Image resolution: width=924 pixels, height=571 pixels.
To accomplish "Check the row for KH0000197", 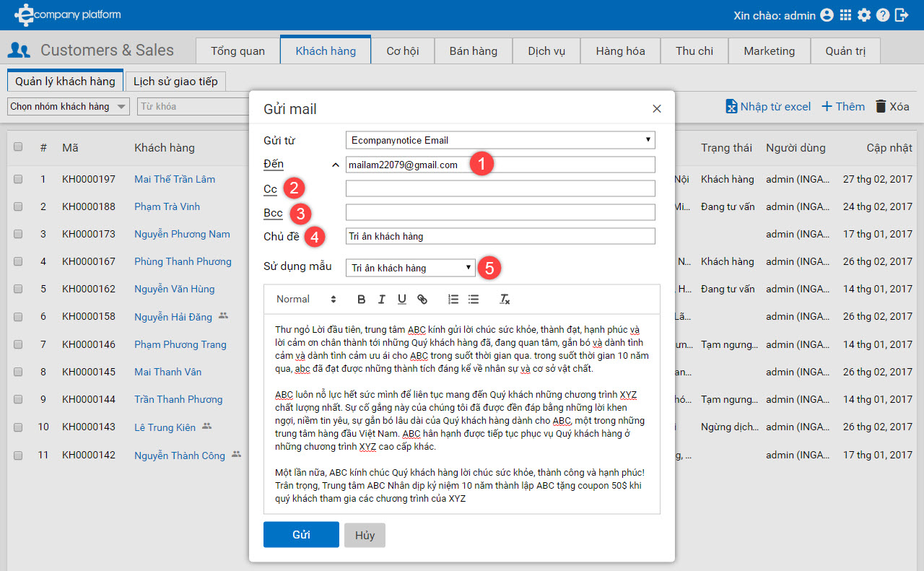I will (18, 179).
